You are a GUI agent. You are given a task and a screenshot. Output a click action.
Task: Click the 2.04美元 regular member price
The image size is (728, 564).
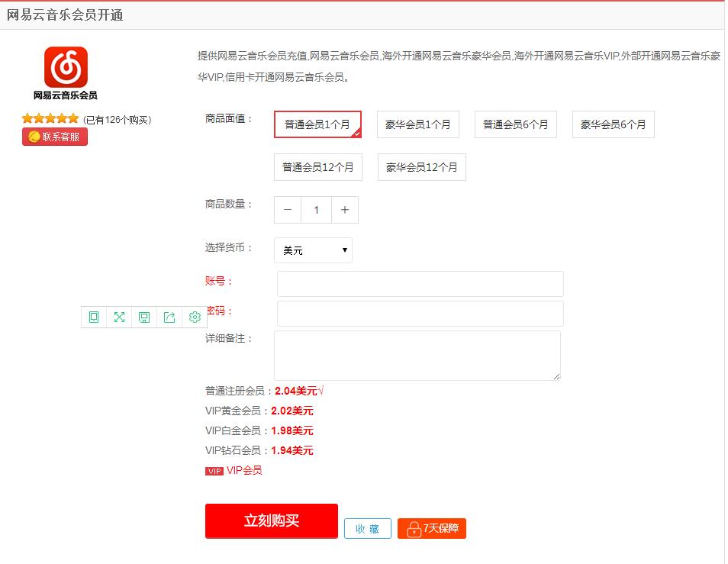[296, 391]
